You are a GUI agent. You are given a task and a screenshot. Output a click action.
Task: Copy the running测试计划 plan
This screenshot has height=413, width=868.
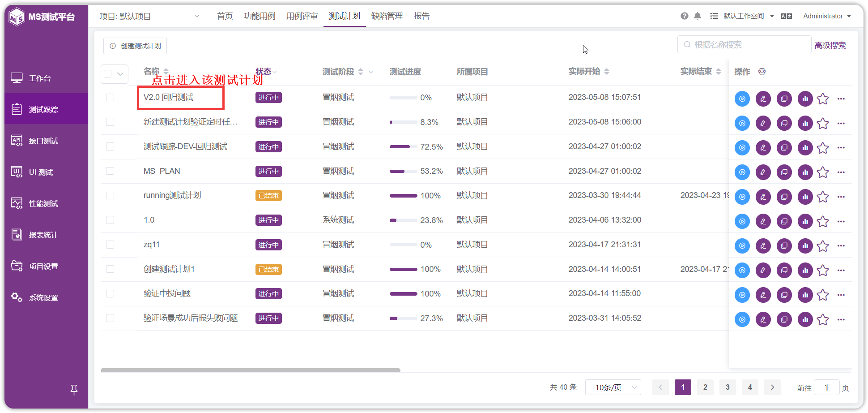(x=784, y=197)
